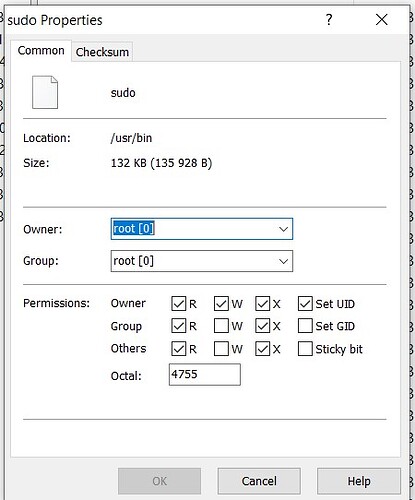Enable the Sticky bit checkbox

tap(305, 349)
